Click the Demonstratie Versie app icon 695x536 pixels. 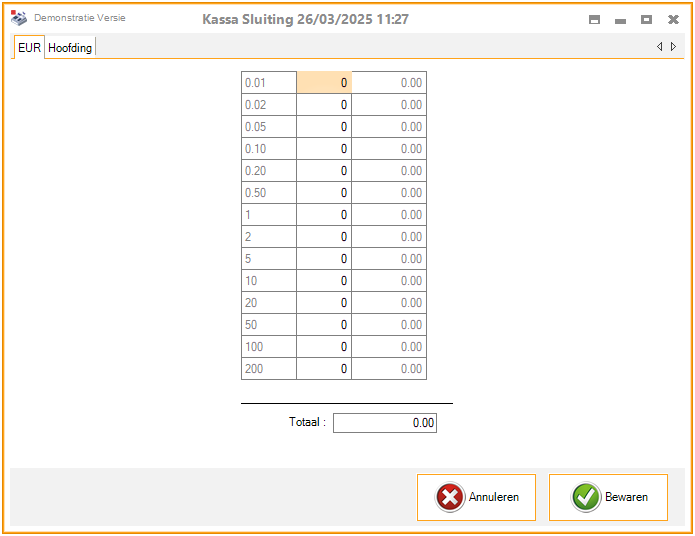click(19, 19)
